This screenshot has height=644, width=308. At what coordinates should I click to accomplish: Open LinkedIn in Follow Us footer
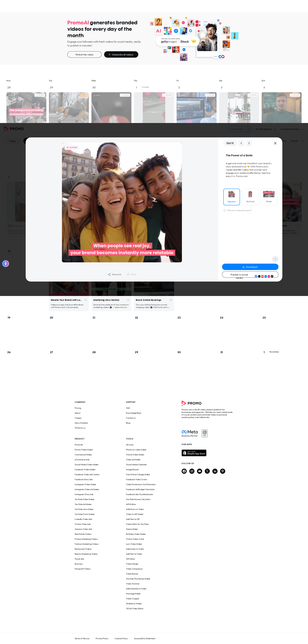coord(215,471)
